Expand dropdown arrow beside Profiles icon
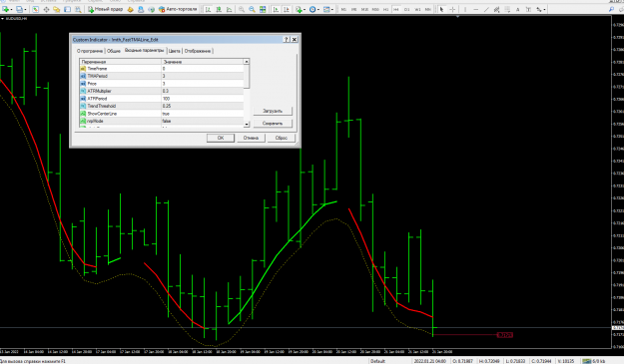 tap(25, 10)
